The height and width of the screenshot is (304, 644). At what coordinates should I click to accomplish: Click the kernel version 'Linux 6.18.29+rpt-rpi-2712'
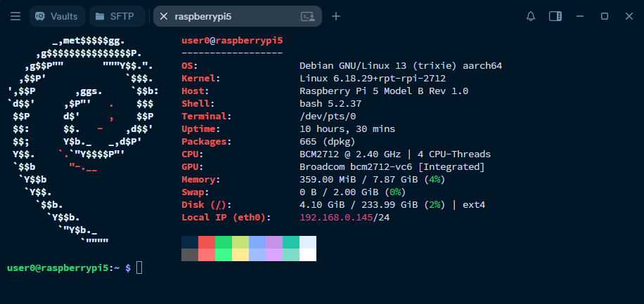(373, 79)
